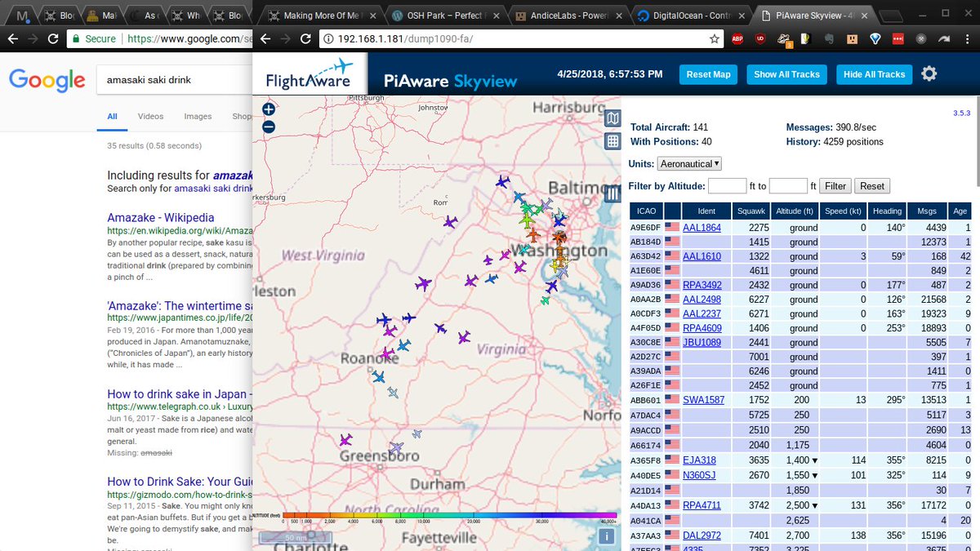
Task: Open flight EJA318 link
Action: 699,460
